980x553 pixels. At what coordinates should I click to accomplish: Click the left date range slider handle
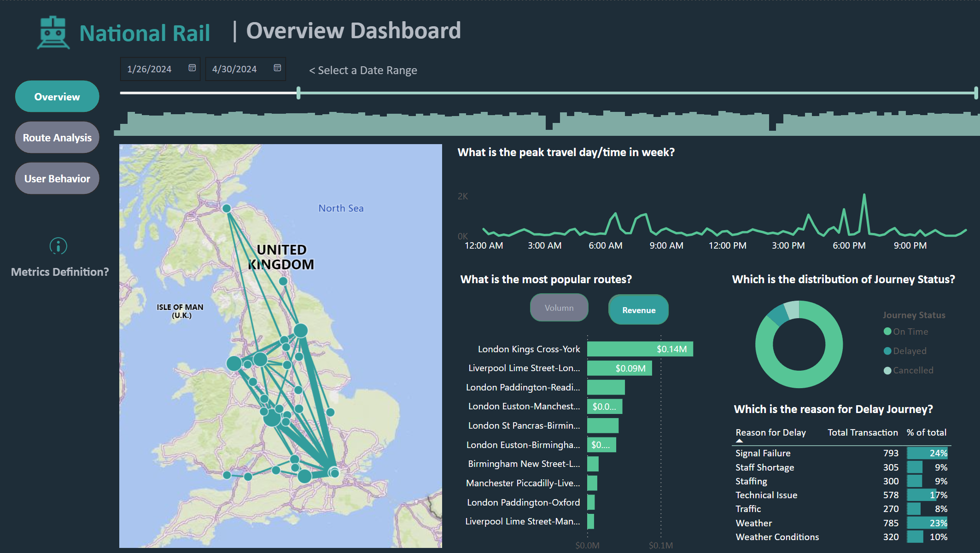(298, 93)
